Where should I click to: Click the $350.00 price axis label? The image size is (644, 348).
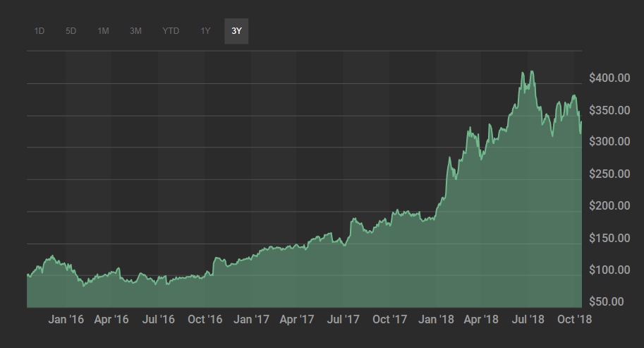pyautogui.click(x=609, y=110)
